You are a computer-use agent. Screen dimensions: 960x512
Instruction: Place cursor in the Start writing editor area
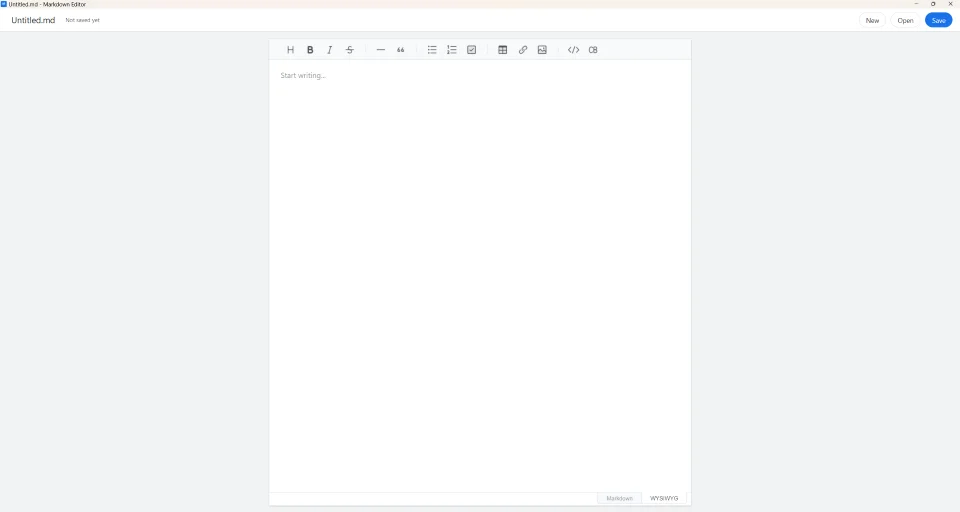480,276
